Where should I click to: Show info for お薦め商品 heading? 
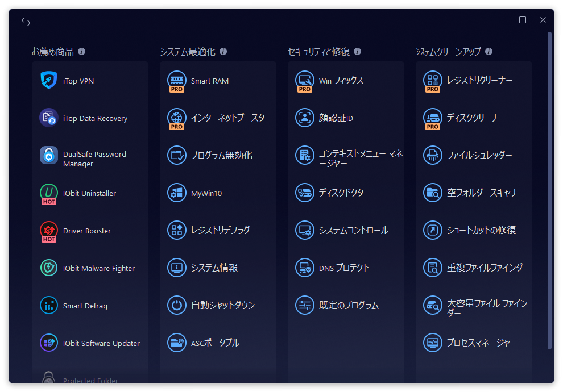(81, 52)
